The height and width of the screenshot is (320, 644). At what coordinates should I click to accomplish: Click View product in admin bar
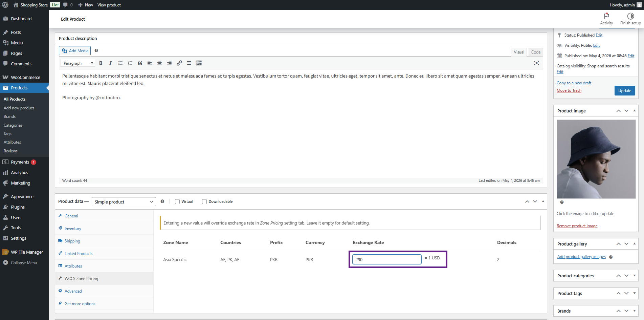tap(109, 5)
